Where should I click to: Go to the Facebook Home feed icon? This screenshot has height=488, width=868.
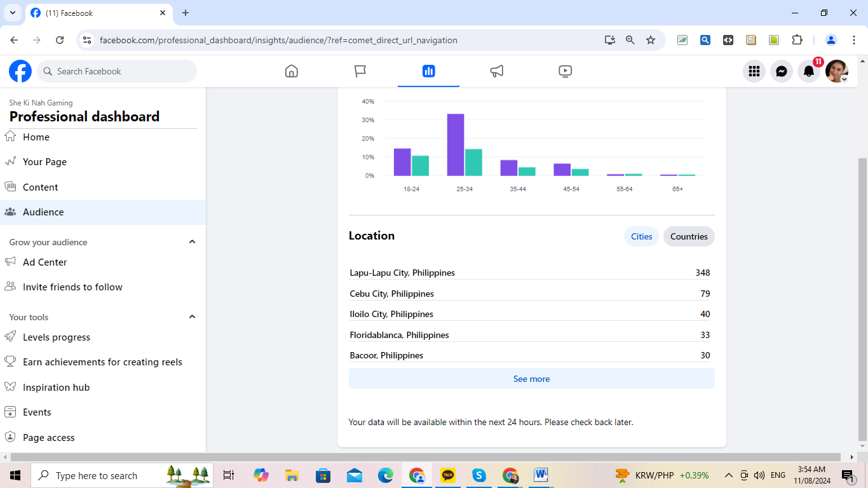(x=292, y=71)
